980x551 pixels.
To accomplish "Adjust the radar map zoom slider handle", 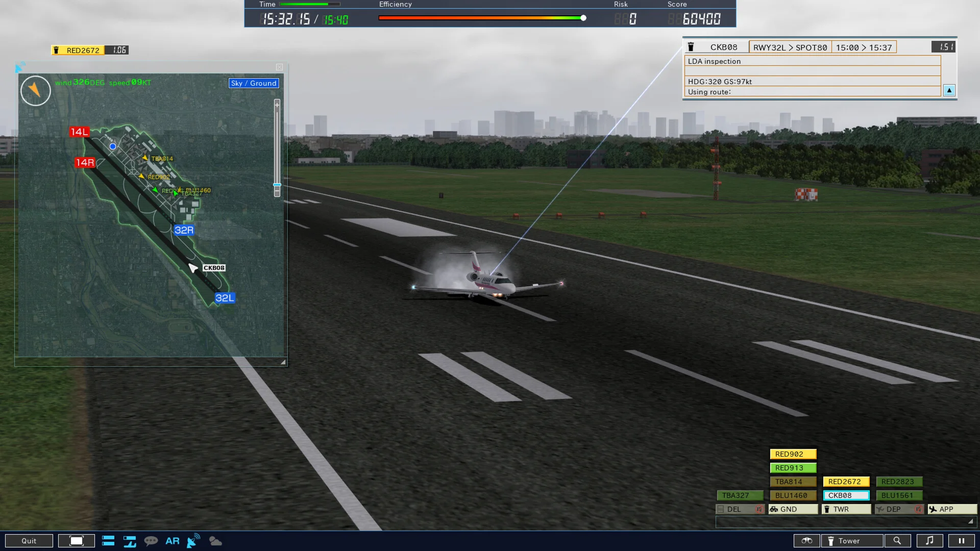I will 277,185.
